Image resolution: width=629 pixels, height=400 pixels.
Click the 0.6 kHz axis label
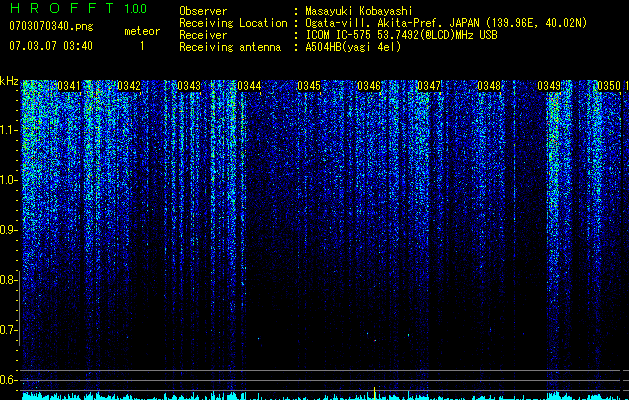pos(8,380)
